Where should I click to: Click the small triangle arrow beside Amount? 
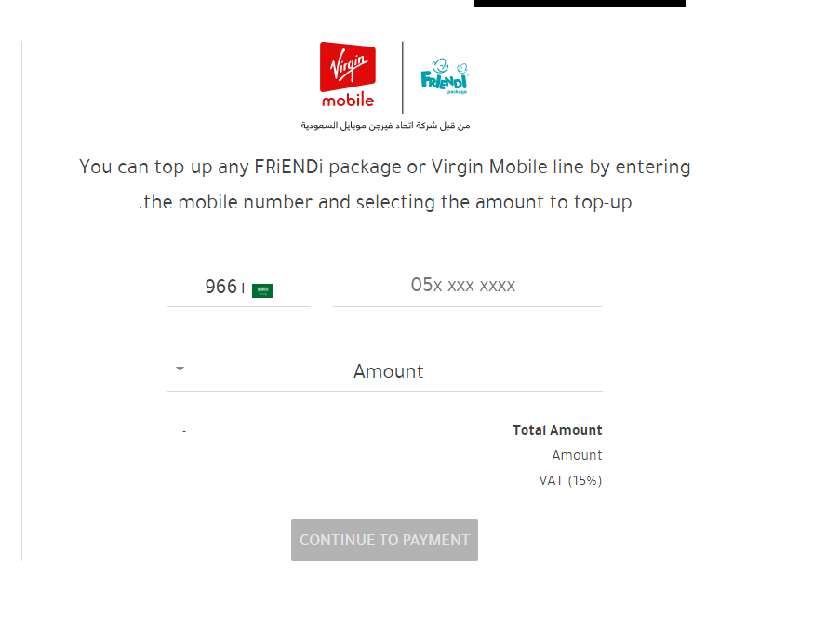click(180, 369)
